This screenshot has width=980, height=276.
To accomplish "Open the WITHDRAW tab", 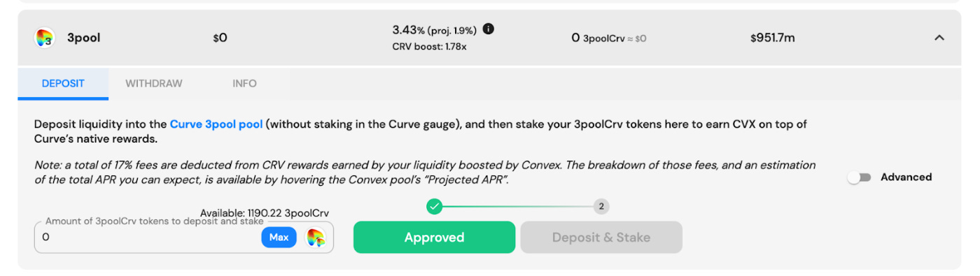I will click(x=154, y=84).
